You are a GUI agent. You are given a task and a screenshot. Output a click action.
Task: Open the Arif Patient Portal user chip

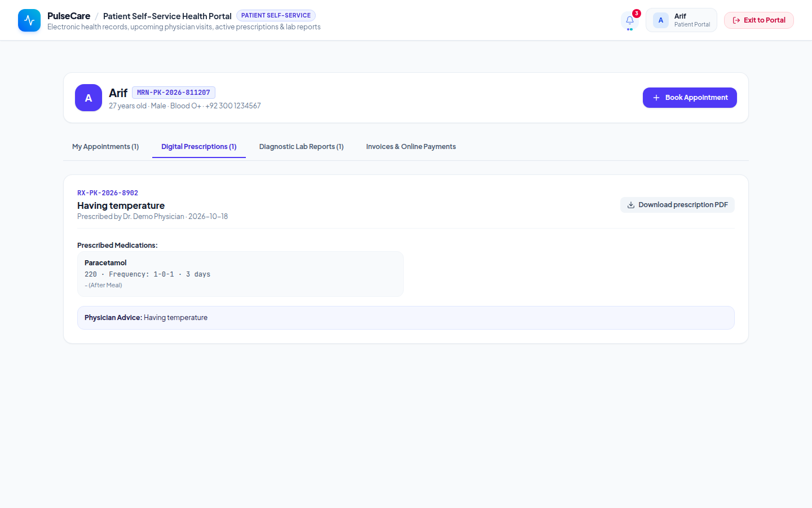point(681,20)
